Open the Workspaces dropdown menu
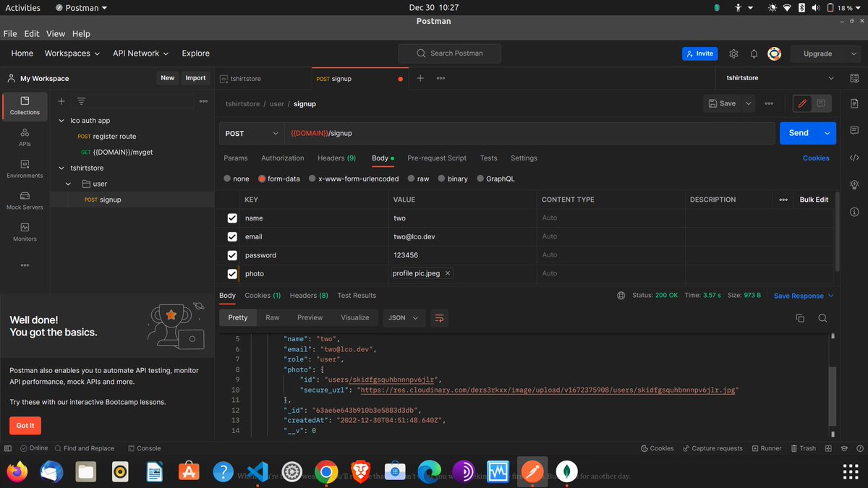This screenshot has height=488, width=868. [71, 53]
